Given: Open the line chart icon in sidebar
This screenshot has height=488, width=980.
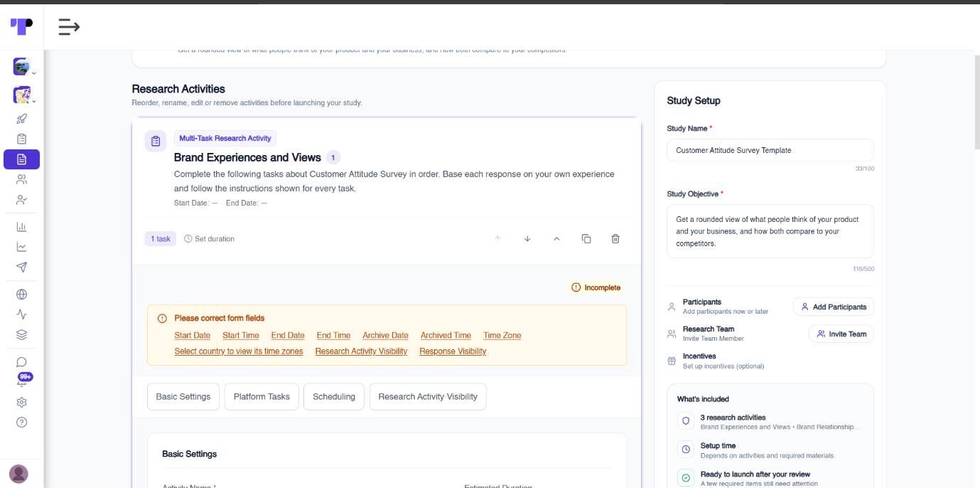Looking at the screenshot, I should (21, 247).
